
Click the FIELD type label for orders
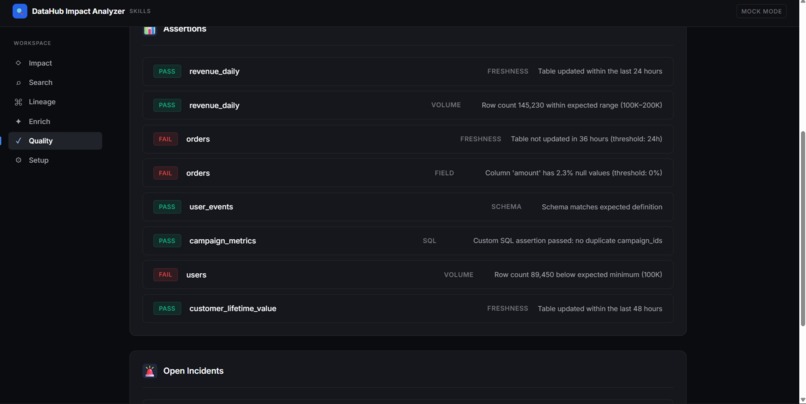tap(444, 173)
